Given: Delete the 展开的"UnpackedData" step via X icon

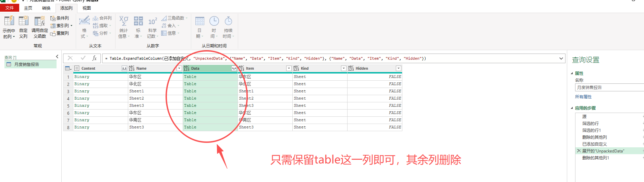Looking at the screenshot, I should point(579,151).
